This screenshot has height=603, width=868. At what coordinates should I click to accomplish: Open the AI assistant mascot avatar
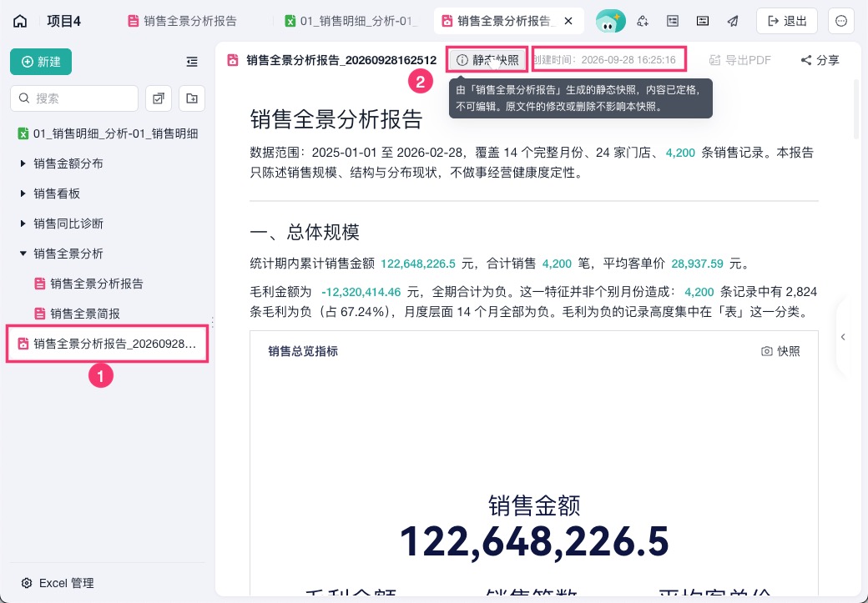coord(610,21)
